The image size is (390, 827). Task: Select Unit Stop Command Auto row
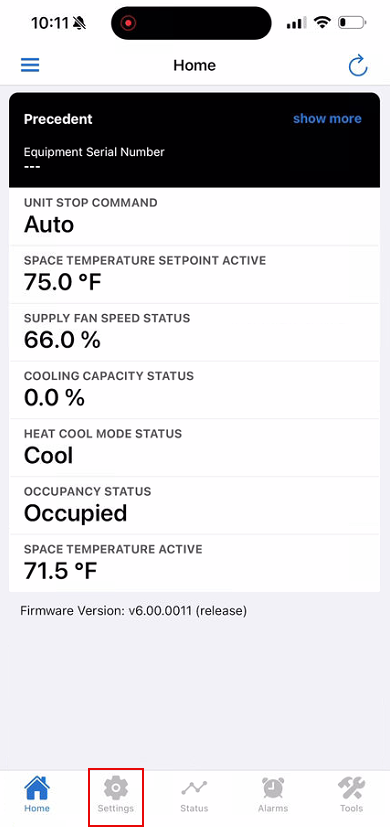pyautogui.click(x=194, y=216)
